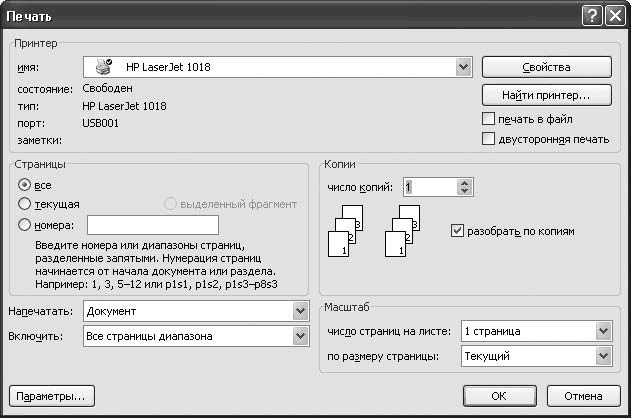
Task: Click the HP LaserJet printer icon
Action: point(104,68)
